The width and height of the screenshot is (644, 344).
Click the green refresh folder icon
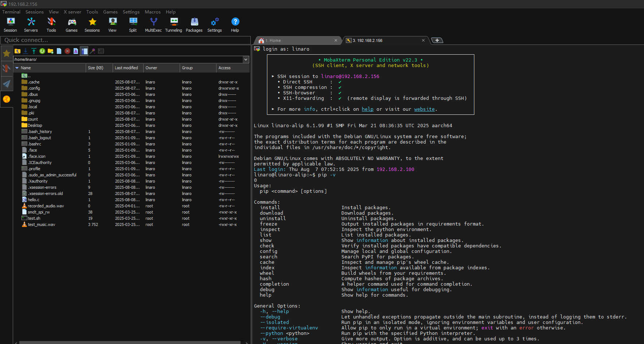pos(42,51)
